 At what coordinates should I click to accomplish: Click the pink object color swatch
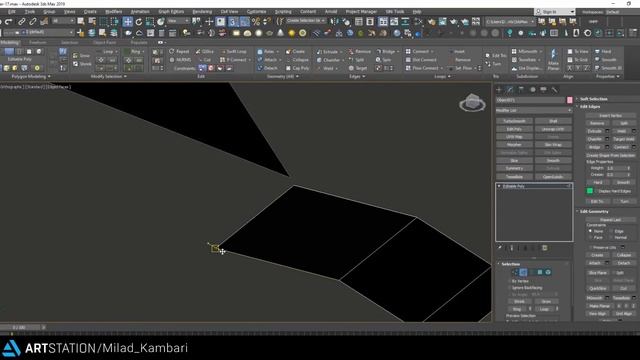coord(569,100)
